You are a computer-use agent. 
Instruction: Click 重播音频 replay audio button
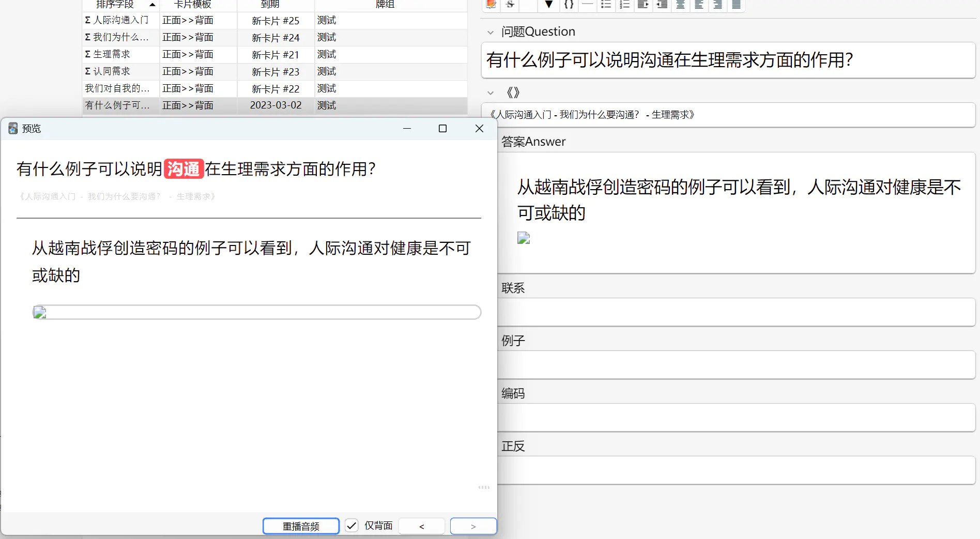[301, 526]
